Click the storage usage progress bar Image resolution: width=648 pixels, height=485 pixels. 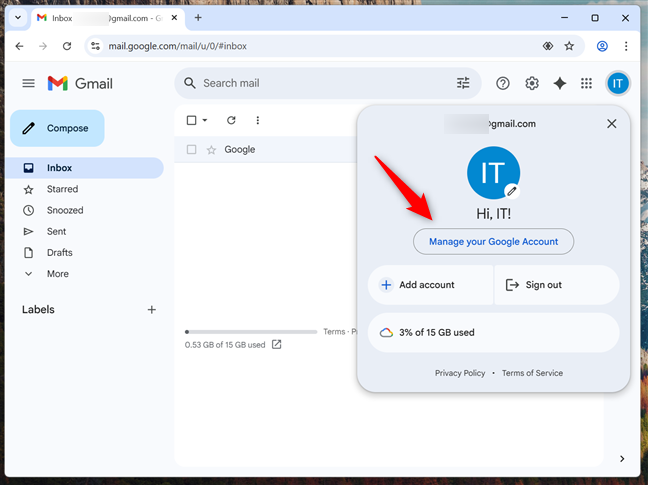click(x=251, y=332)
